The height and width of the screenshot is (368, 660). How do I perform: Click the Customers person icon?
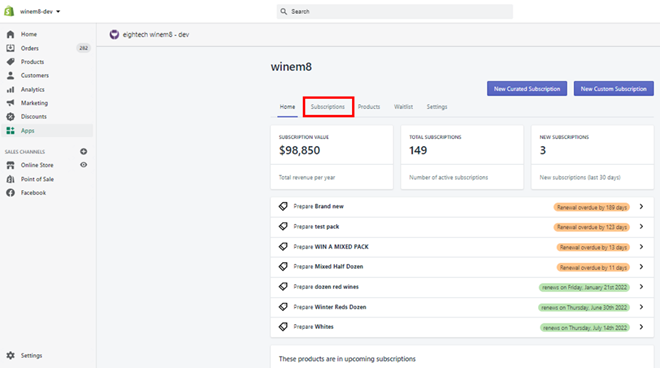11,75
